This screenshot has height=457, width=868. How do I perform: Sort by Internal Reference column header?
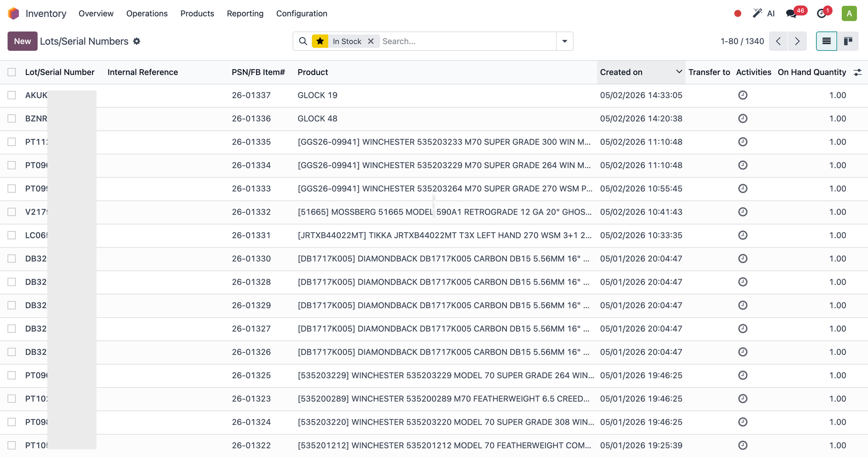point(143,72)
